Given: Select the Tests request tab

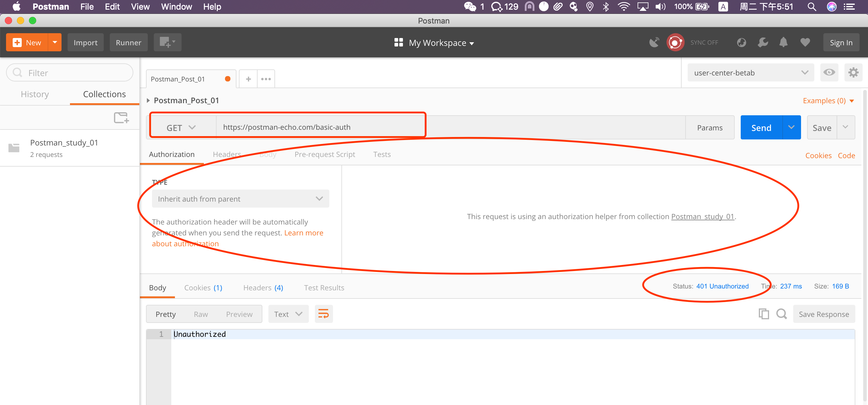Looking at the screenshot, I should 382,154.
